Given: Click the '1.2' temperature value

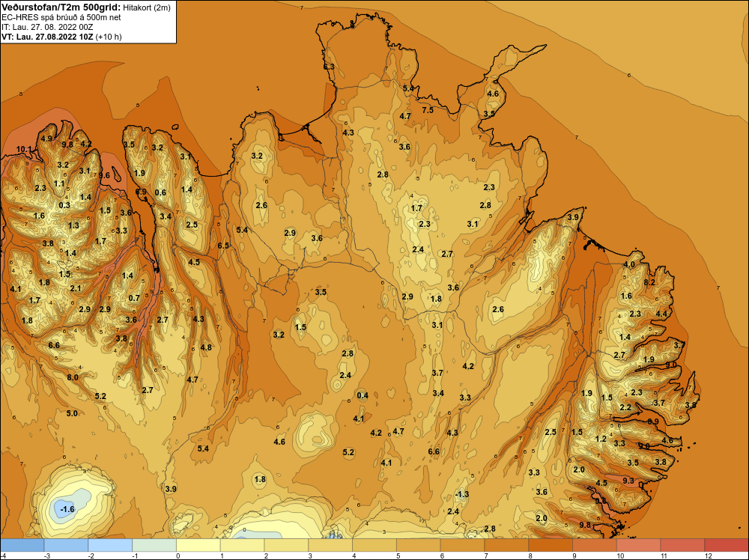Looking at the screenshot, I should [x=601, y=439].
